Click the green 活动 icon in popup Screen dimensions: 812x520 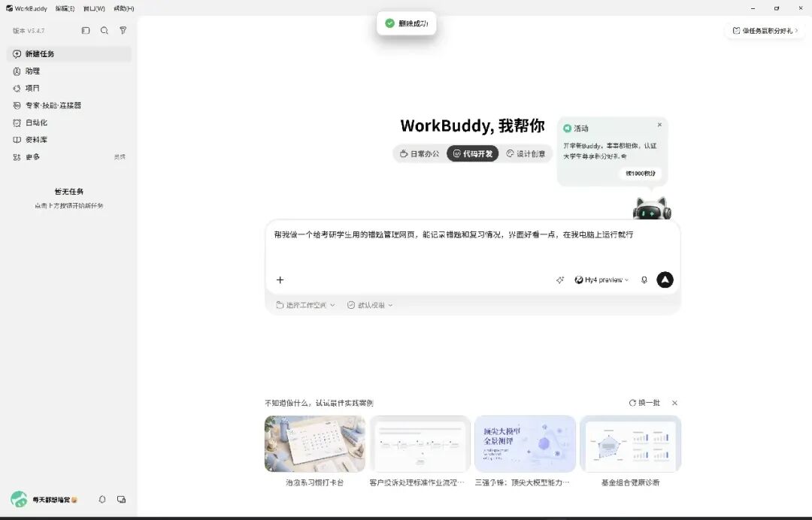(567, 128)
